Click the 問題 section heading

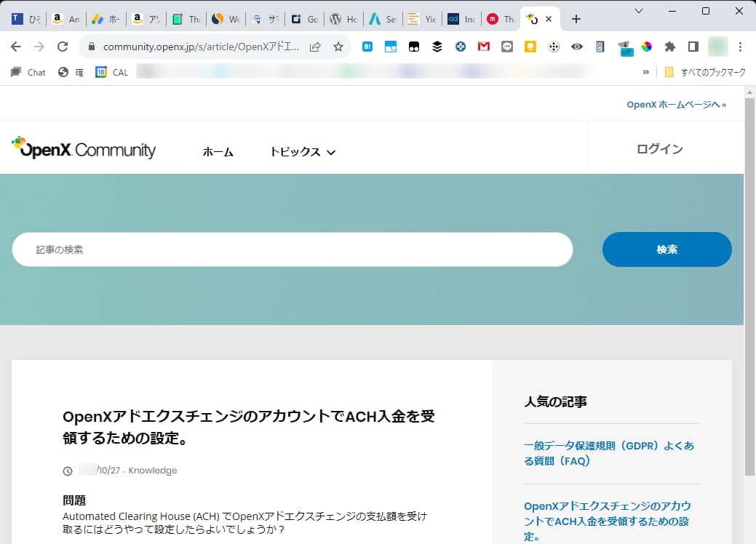(74, 500)
